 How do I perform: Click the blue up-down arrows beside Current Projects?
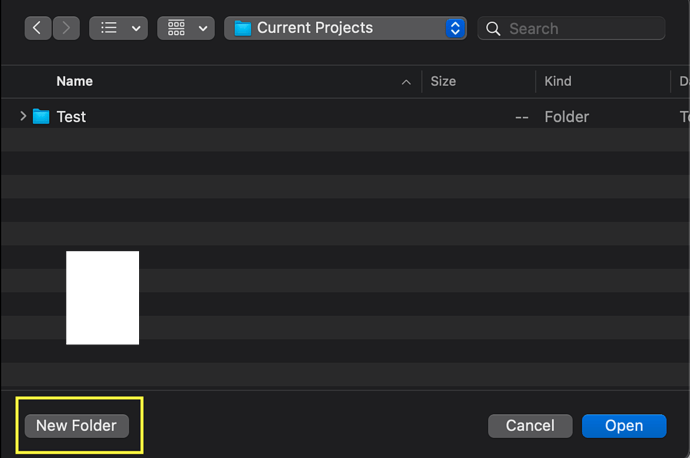[x=455, y=28]
